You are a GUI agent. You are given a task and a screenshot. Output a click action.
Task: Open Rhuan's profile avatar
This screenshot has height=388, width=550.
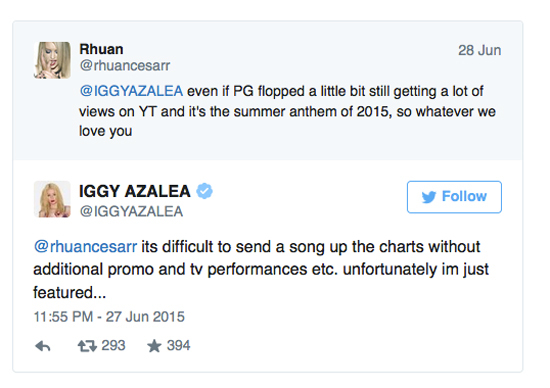[x=52, y=60]
